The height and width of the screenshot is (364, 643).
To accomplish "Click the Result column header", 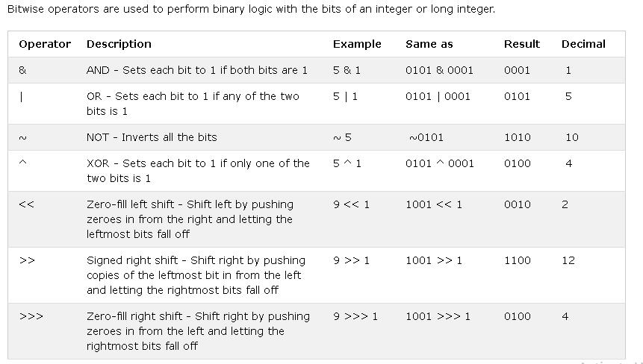I will coord(521,44).
